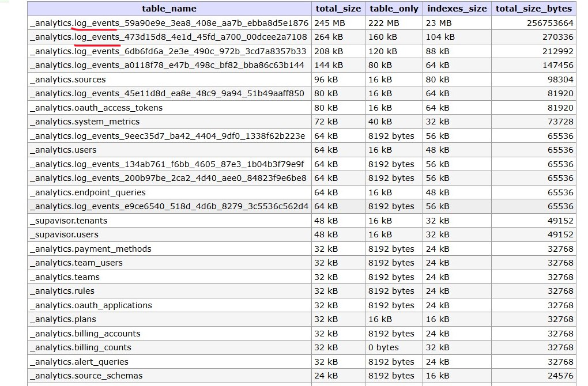588x386 pixels.
Task: Click the 23 MB indexes size cell
Action: coord(457,23)
